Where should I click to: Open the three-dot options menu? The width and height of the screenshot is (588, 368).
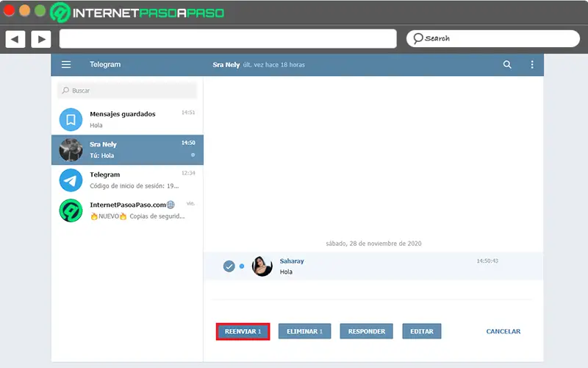[531, 65]
